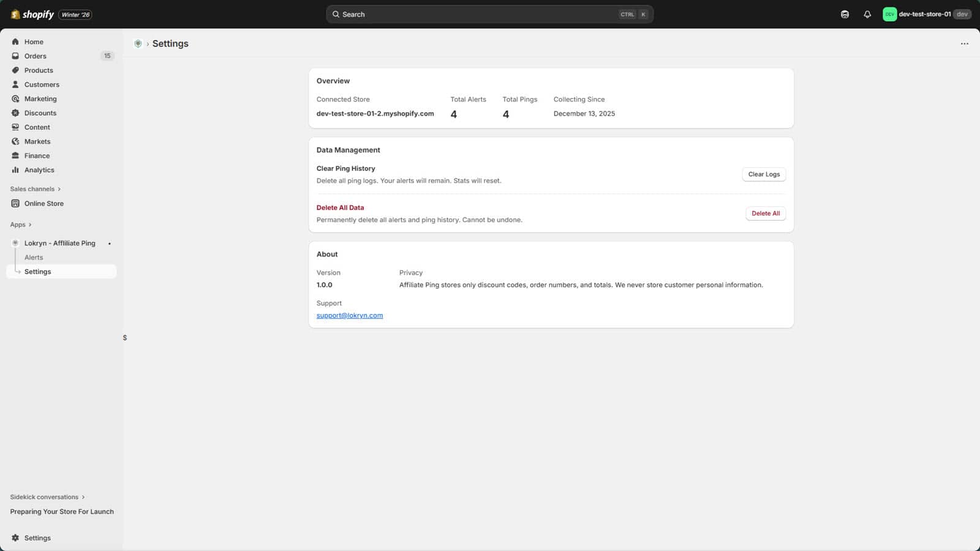Open the Discounts section
This screenshot has width=980, height=551.
(x=40, y=113)
